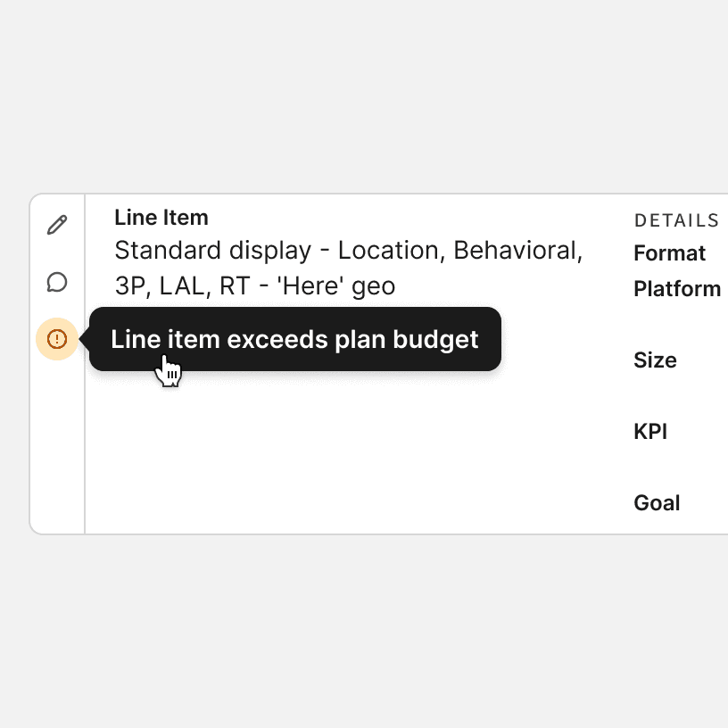Viewport: 728px width, 728px height.
Task: Click the "3P, LAL, RT - 'Here' geo" line
Action: pyautogui.click(x=254, y=286)
